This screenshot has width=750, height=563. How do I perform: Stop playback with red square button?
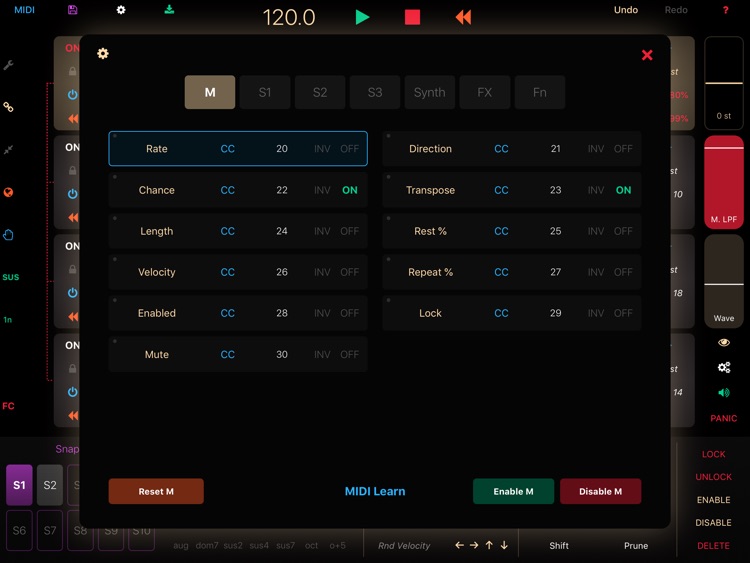412,17
